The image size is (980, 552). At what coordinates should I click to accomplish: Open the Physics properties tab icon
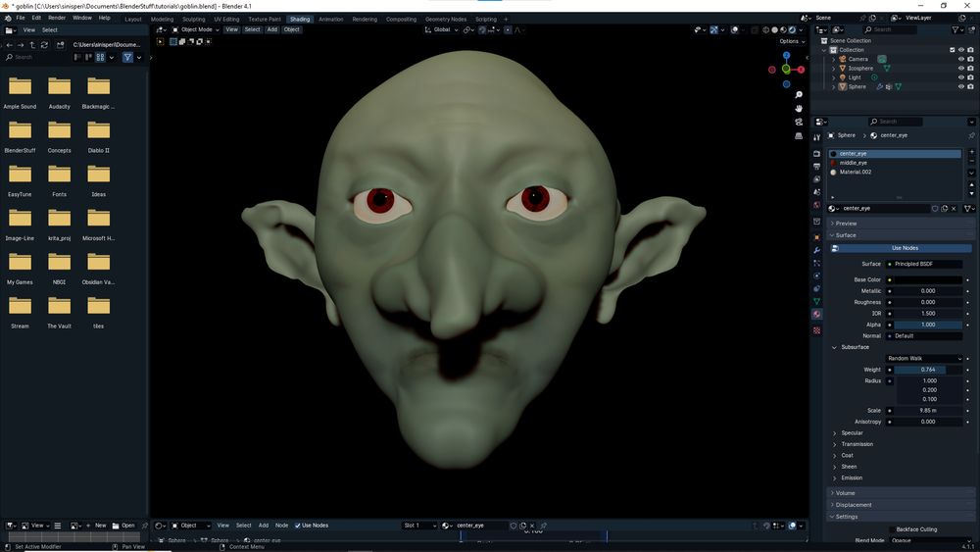817,276
